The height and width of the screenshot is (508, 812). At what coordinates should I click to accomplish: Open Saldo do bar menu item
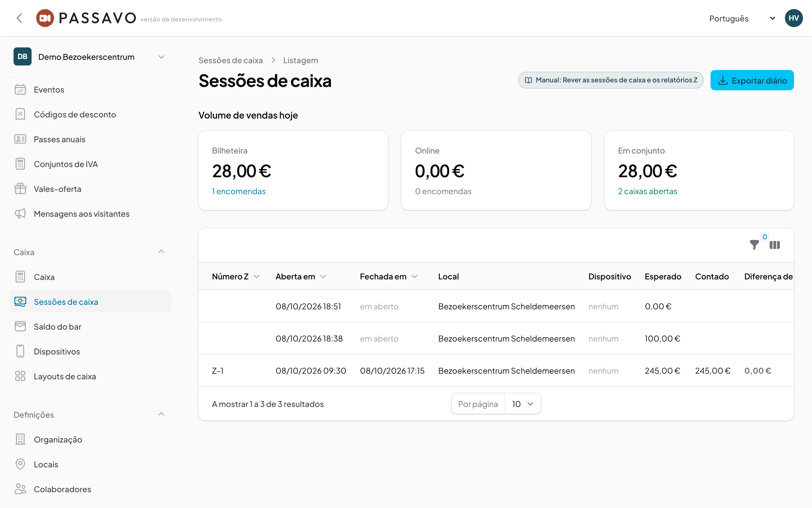click(90, 327)
